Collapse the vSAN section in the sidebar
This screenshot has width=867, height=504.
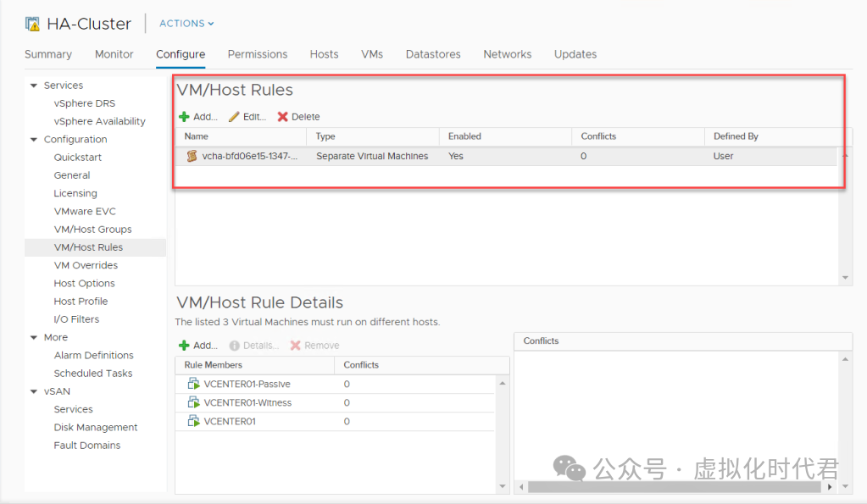coord(34,391)
